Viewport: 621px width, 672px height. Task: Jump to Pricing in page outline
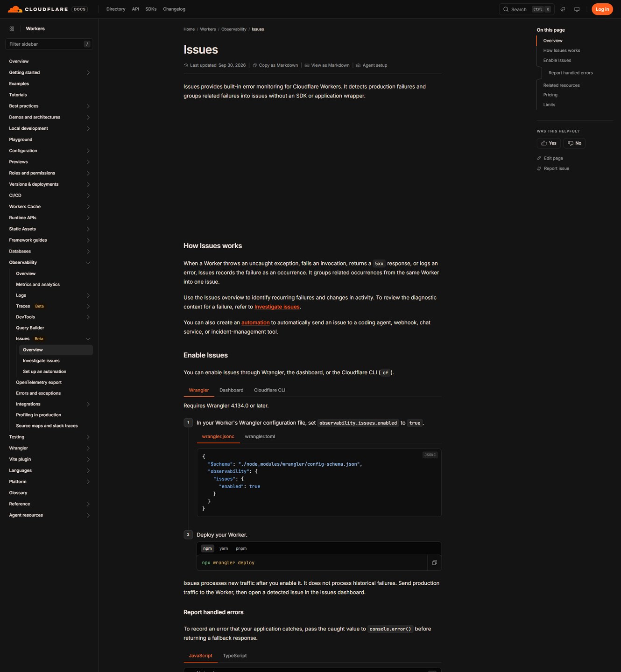[x=550, y=95]
